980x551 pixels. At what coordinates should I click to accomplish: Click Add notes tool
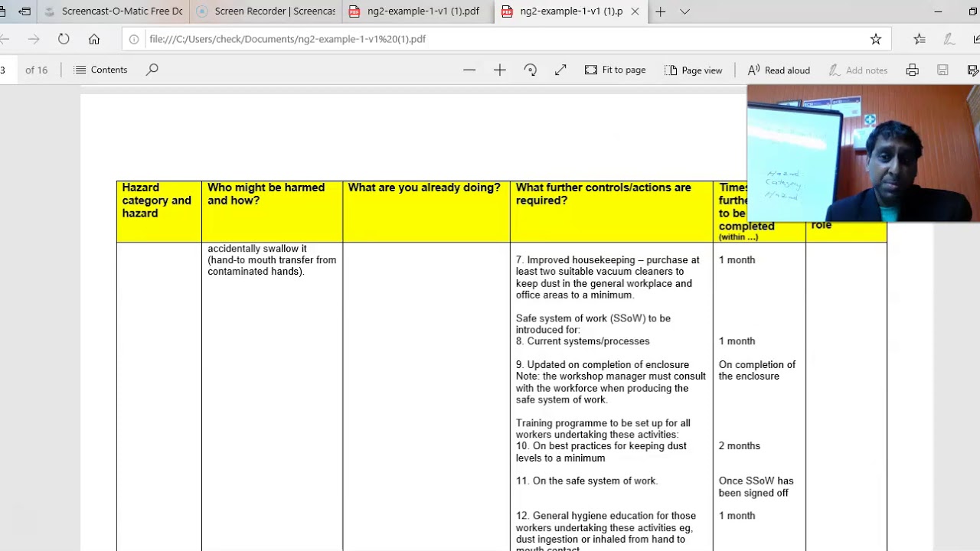858,70
